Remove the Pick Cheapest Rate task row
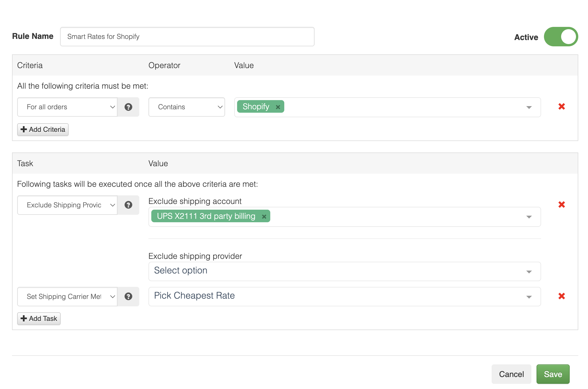Screen dimensions: 588x389 [561, 296]
